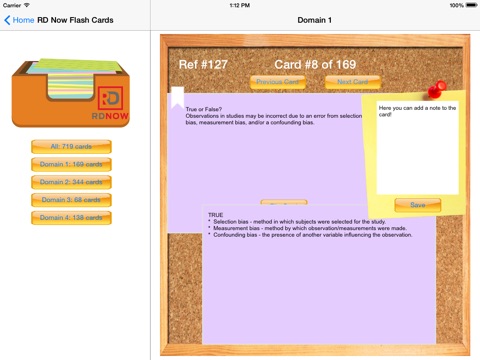Viewport: 480px width, 360px height.
Task: Select Domain 2: 344 cards
Action: point(71,182)
